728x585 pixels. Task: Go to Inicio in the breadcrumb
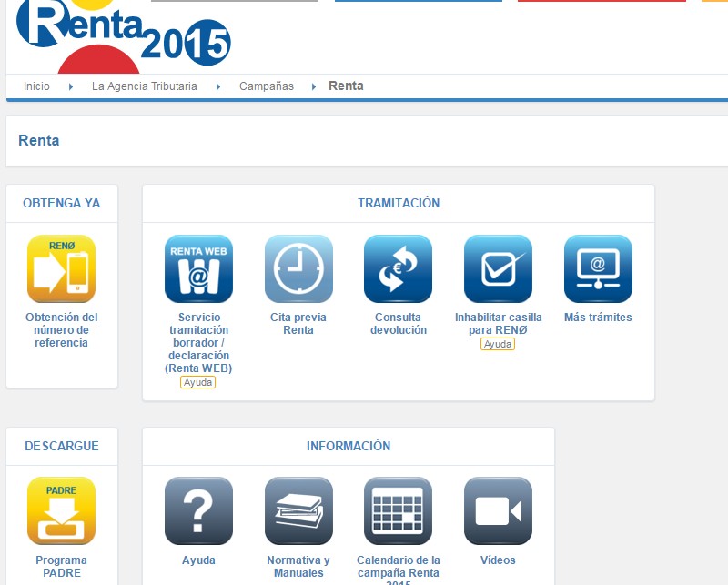click(36, 86)
